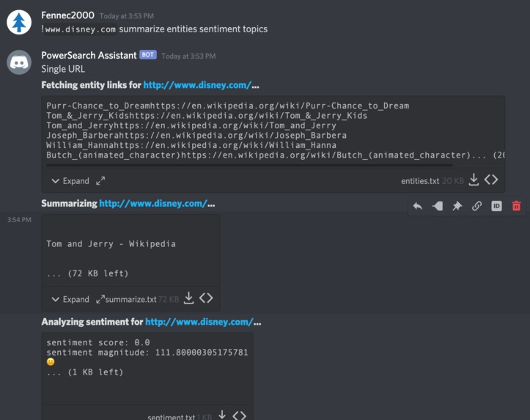Viewport: 530px width, 420px height.
Task: Change sentiment.txt code language icon
Action: 239,415
